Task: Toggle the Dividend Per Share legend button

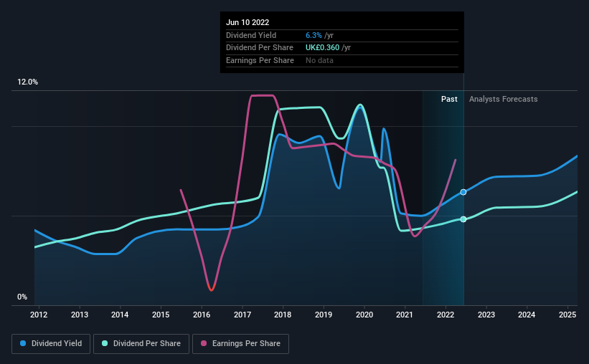Action: (141, 344)
